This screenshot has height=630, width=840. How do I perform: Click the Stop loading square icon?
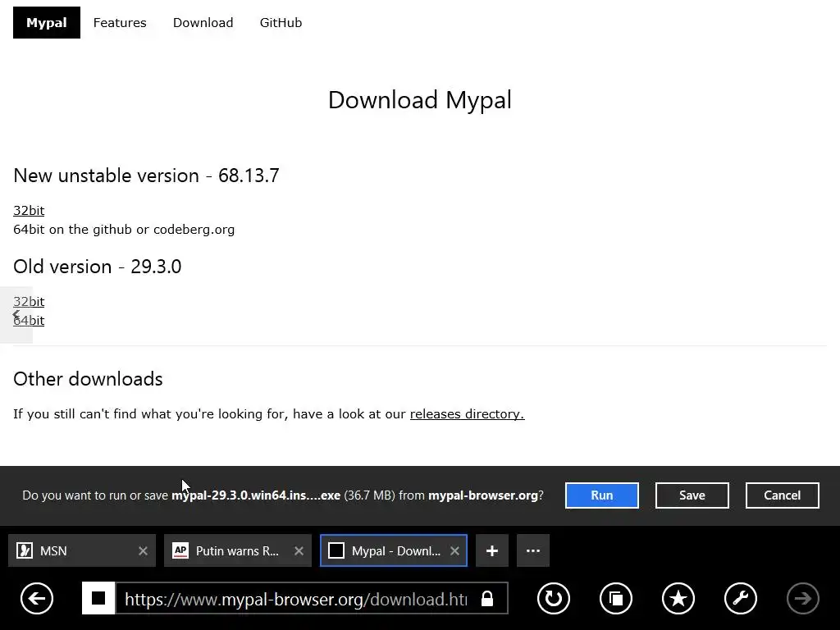click(x=98, y=598)
